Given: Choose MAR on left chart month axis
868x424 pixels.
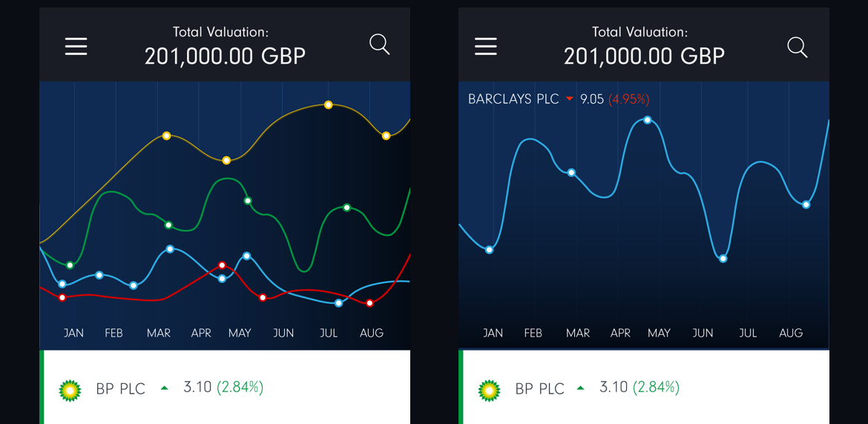Looking at the screenshot, I should (x=159, y=334).
